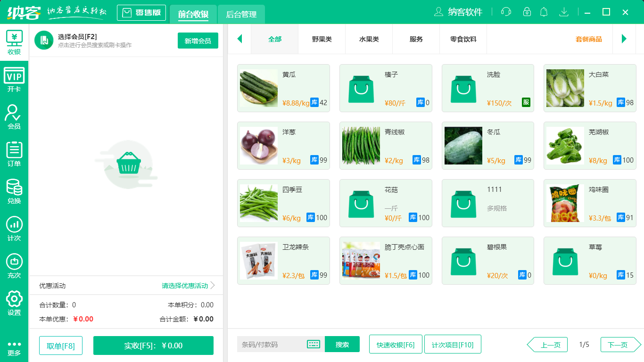Open the 套餐商品 package goods tab
Image resolution: width=644 pixels, height=362 pixels.
[589, 39]
